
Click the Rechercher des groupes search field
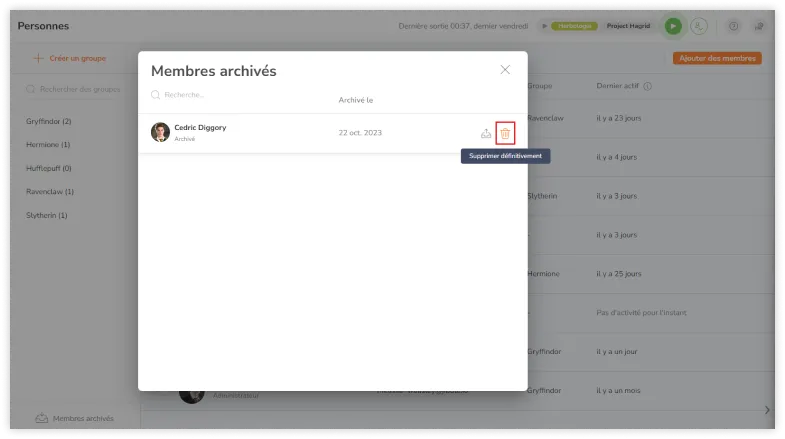pos(80,90)
